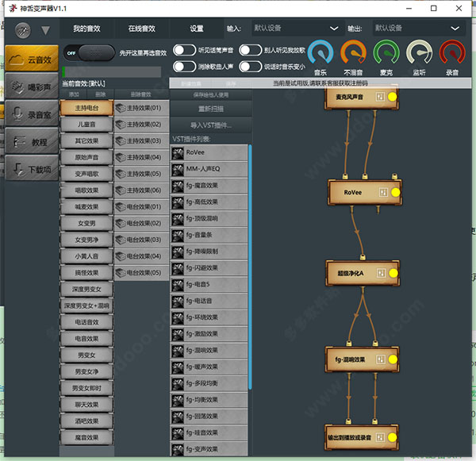The width and height of the screenshot is (476, 461).
Task: Select the RoVee plugin in VST list
Action: (x=209, y=152)
